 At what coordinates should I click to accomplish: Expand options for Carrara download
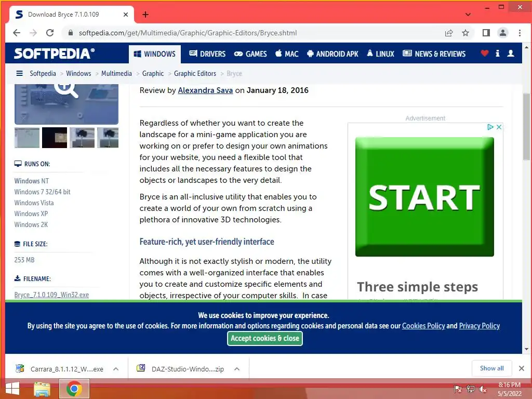click(116, 369)
